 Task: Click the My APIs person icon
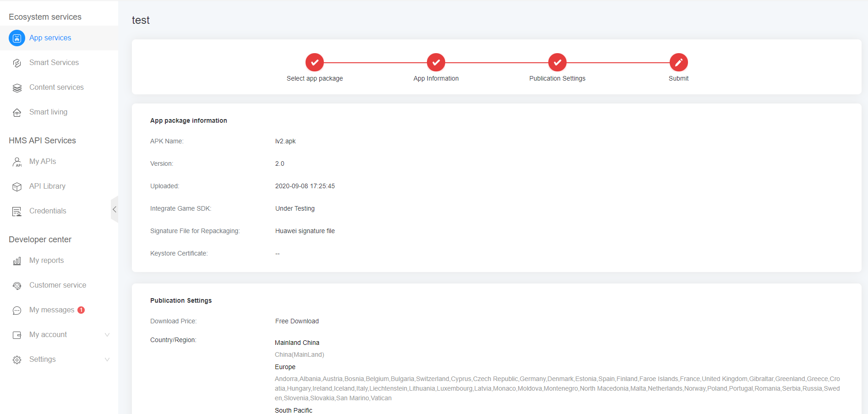(x=17, y=162)
